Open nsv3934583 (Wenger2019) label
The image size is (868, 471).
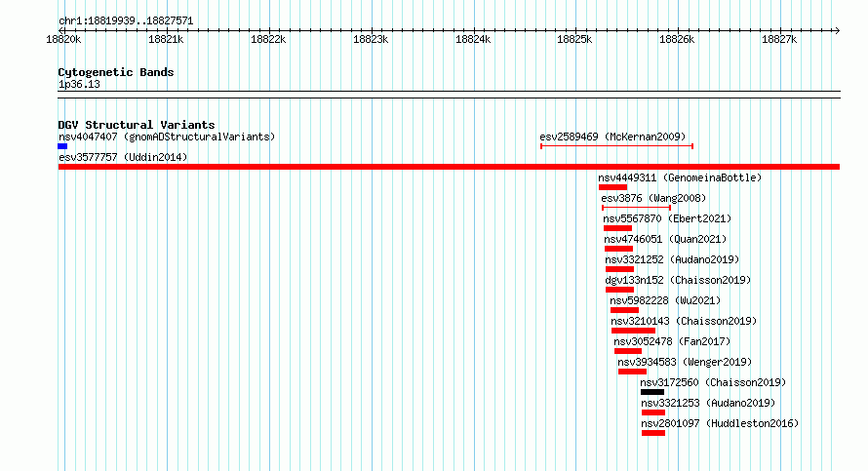click(685, 362)
